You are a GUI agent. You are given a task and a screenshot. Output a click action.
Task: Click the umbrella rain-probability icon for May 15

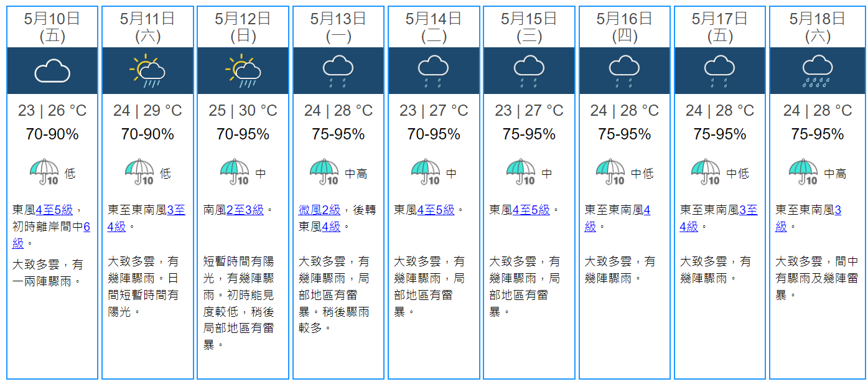point(521,172)
